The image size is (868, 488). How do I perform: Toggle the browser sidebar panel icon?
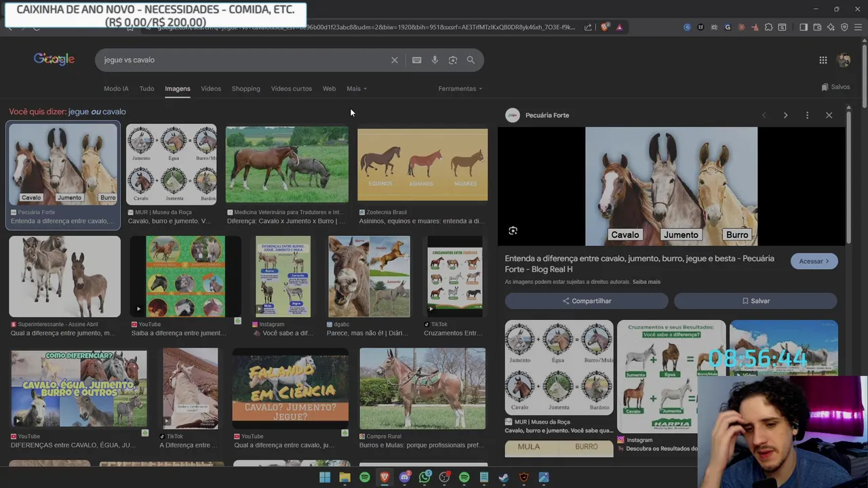(804, 27)
